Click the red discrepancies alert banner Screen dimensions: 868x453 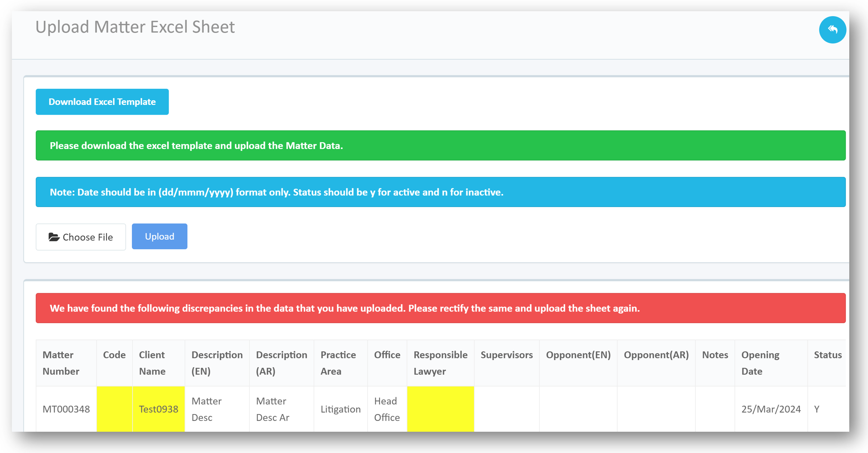[440, 308]
